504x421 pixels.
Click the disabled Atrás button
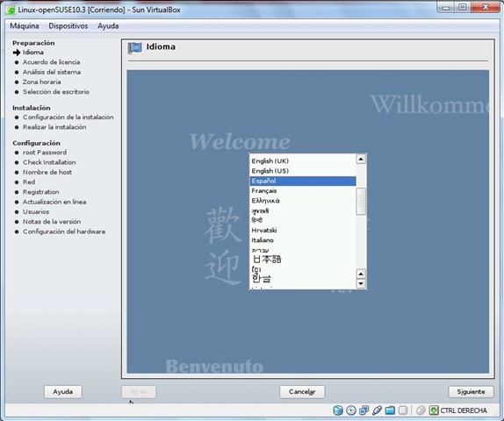(x=139, y=392)
